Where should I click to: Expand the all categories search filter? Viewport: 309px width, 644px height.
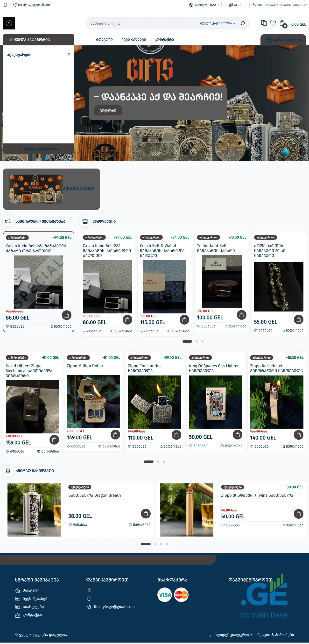pyautogui.click(x=217, y=23)
